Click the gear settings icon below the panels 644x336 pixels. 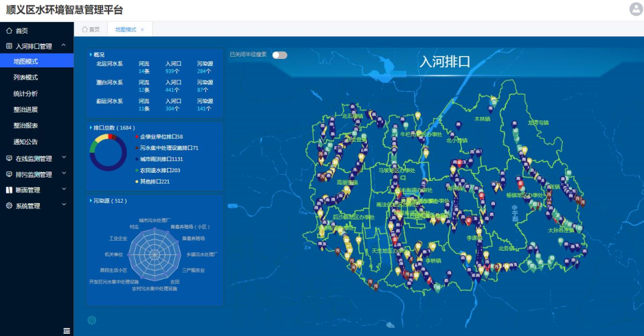click(92, 320)
